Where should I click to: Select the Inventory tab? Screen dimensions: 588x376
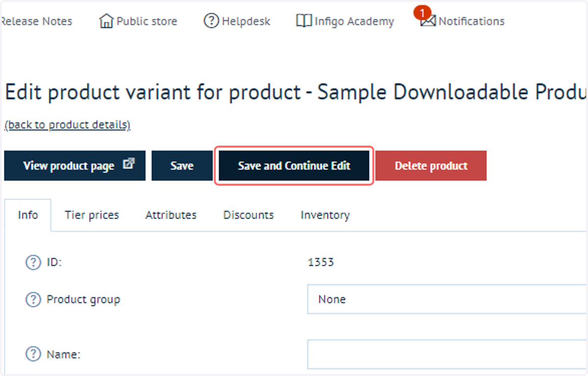(x=325, y=215)
